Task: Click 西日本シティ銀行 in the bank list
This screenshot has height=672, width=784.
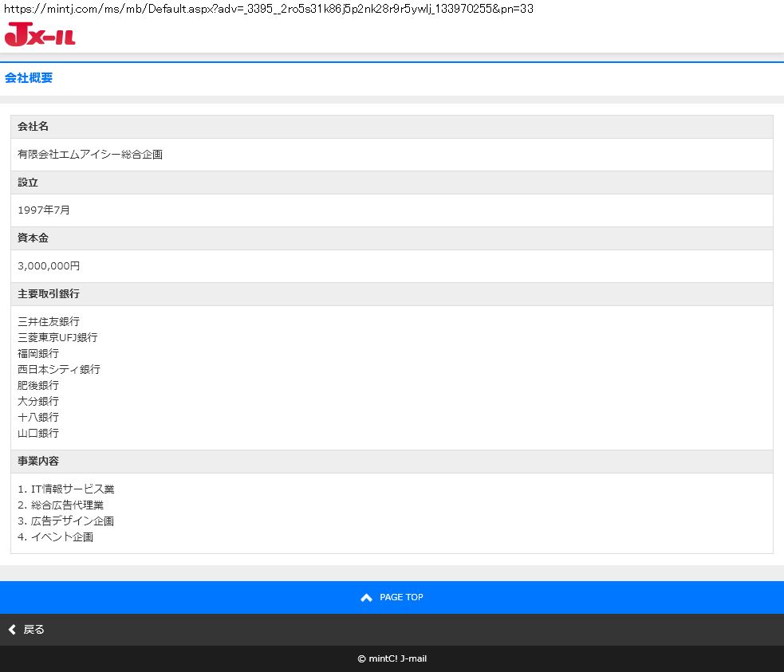Action: [x=59, y=370]
